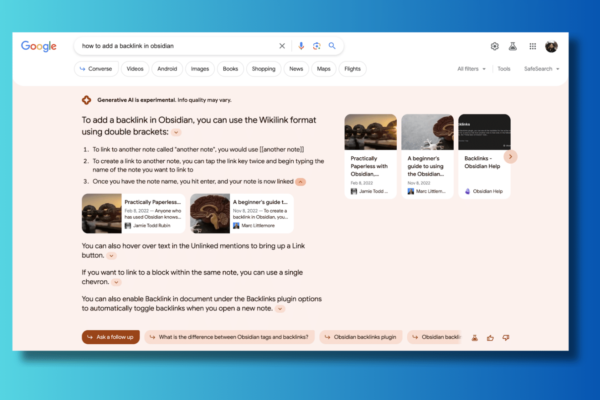This screenshot has height=400, width=600.
Task: Show next source cards with carousel arrow
Action: point(510,157)
